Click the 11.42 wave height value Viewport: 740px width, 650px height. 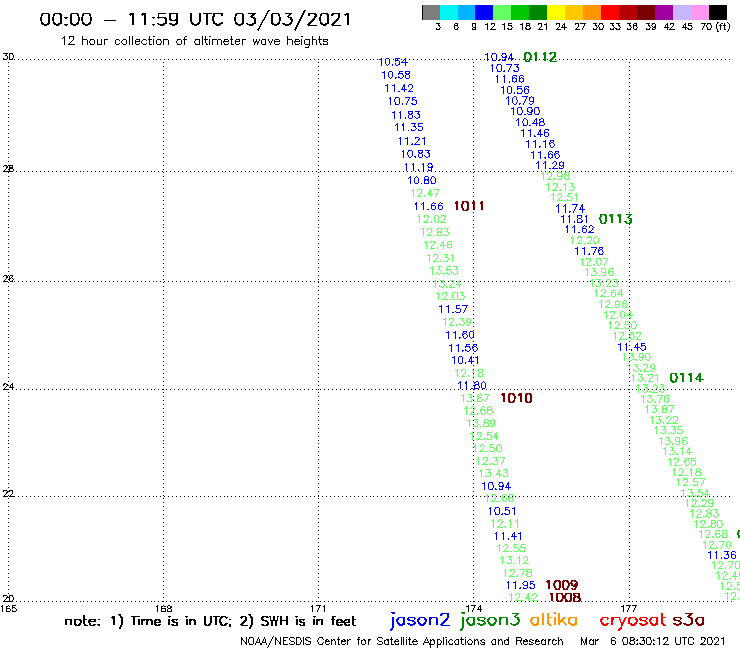pos(399,88)
